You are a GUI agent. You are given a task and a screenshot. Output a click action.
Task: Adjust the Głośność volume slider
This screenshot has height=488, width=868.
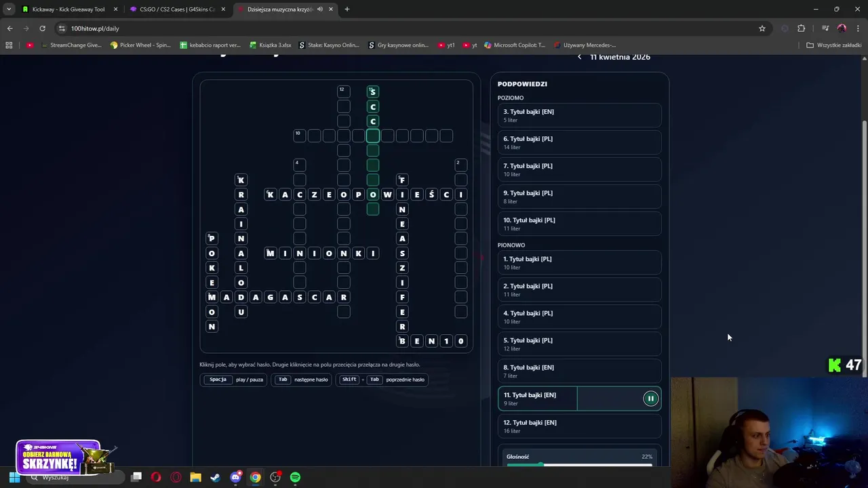(x=579, y=464)
